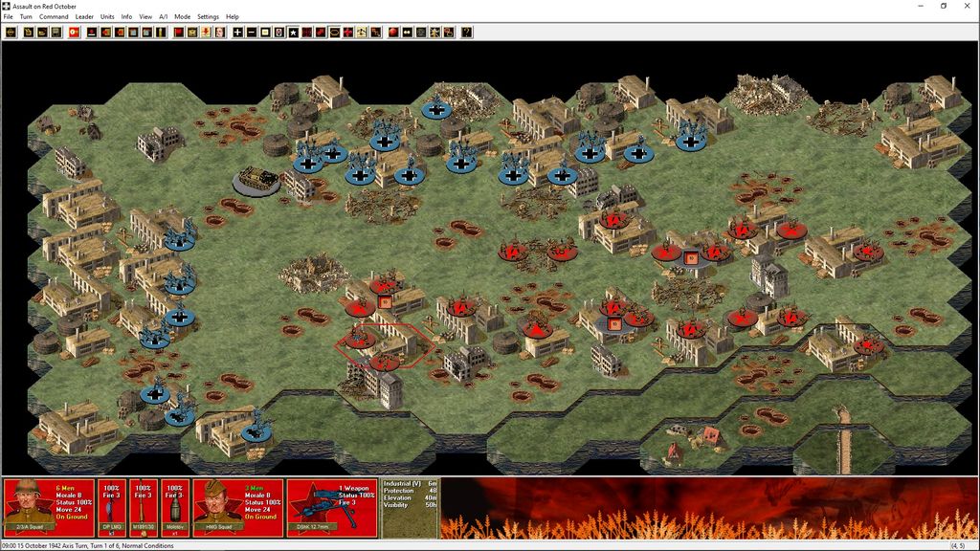This screenshot has height=551, width=980.
Task: Click the first toolbar icon with the barred circle
Action: tap(11, 32)
